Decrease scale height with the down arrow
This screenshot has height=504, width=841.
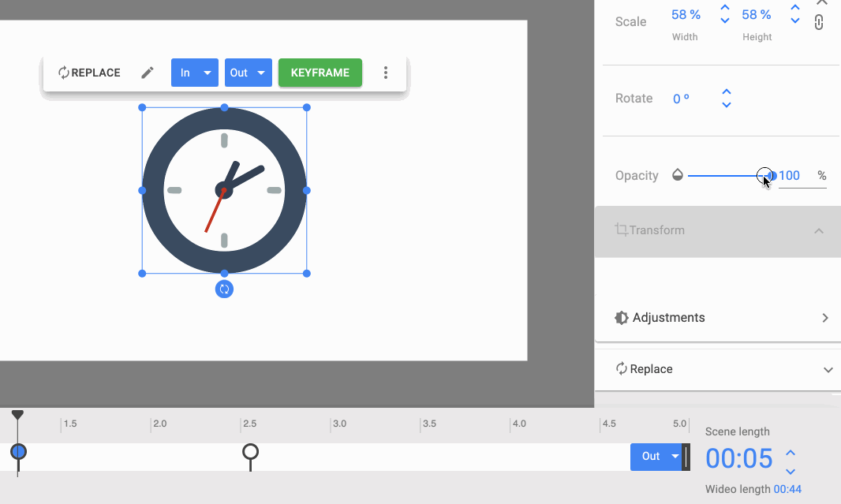click(x=795, y=21)
